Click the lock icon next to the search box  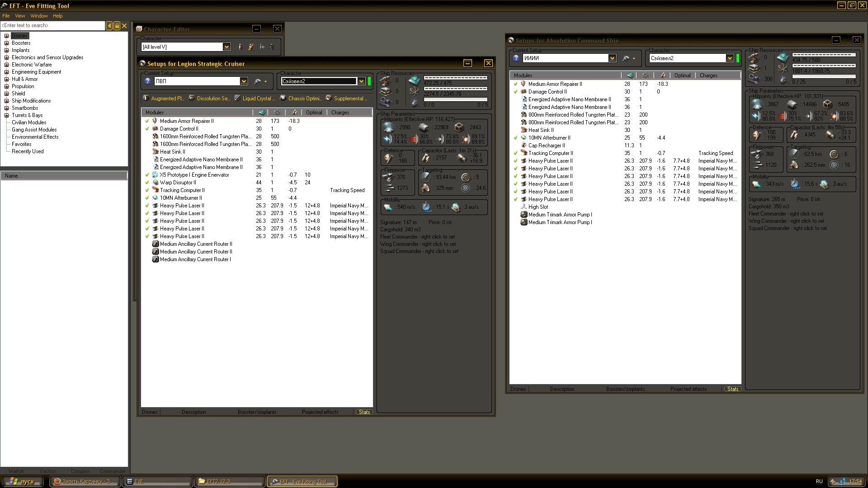tap(117, 26)
